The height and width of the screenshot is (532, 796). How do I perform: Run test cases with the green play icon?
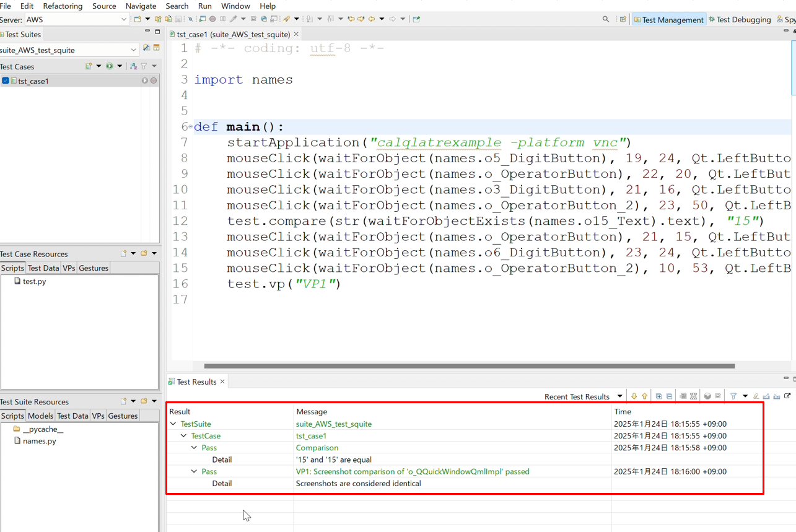coord(109,66)
